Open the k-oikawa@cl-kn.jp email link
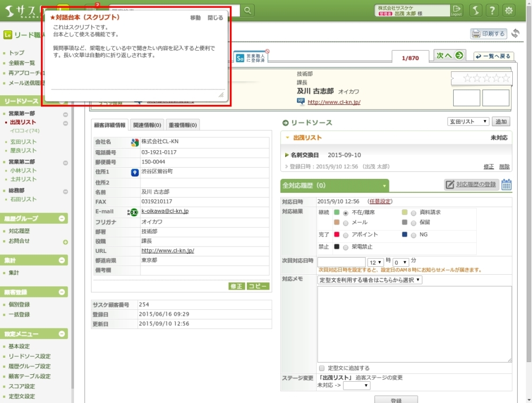The width and height of the screenshot is (532, 403). click(x=164, y=211)
